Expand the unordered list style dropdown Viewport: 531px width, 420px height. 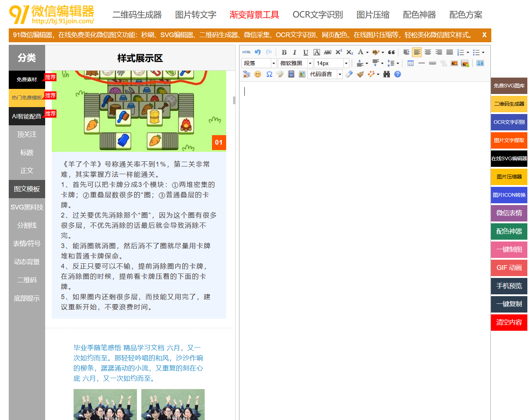point(483,52)
